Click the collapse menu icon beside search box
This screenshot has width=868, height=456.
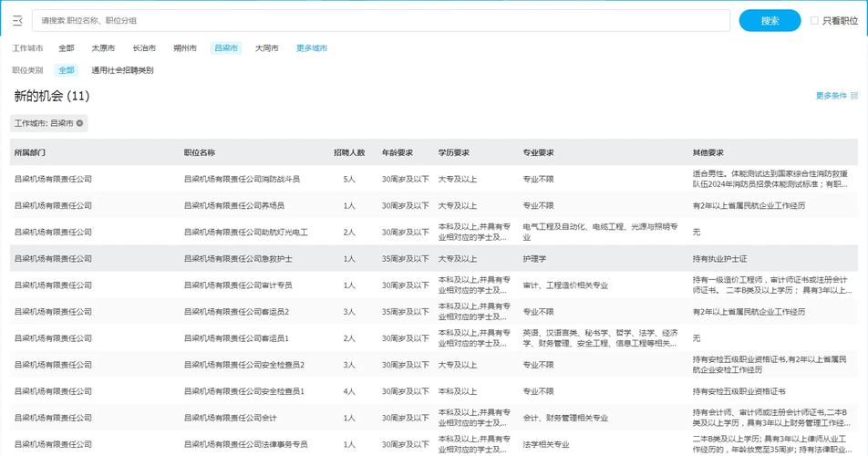coord(17,20)
